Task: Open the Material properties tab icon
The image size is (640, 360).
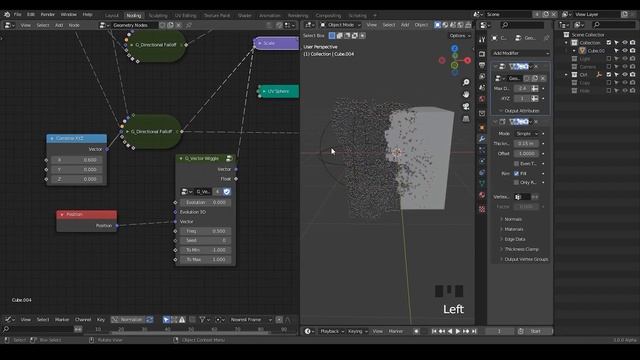Action: (482, 195)
